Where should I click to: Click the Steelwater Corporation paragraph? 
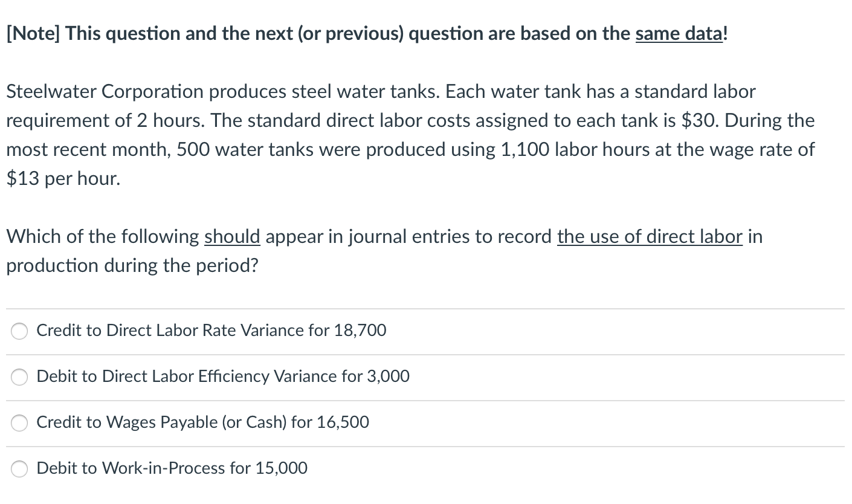(410, 135)
